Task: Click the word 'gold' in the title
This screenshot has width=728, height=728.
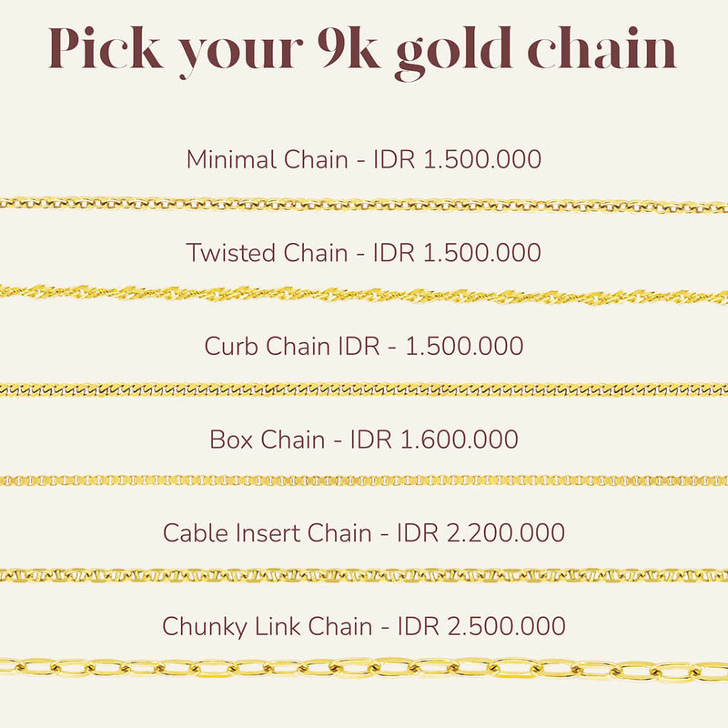Action: pos(453,54)
